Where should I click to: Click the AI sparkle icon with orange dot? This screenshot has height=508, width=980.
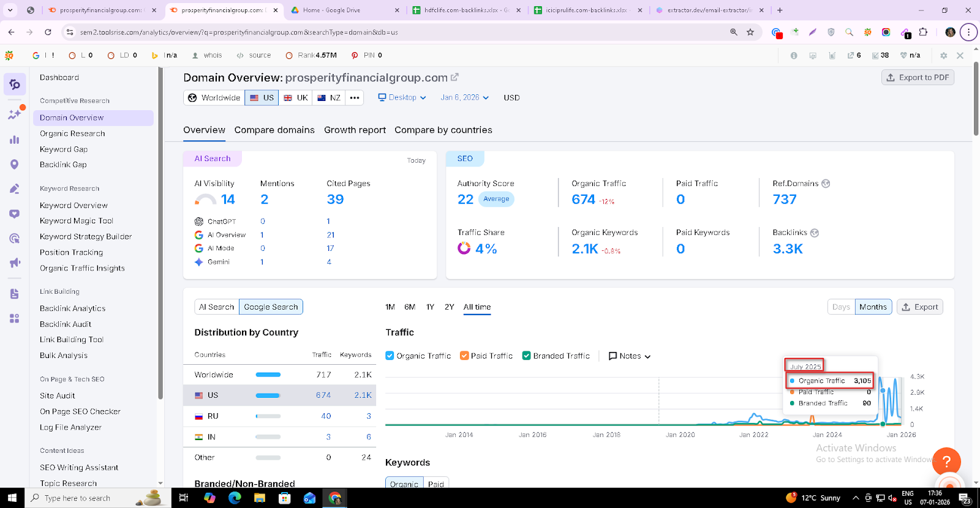tap(15, 114)
